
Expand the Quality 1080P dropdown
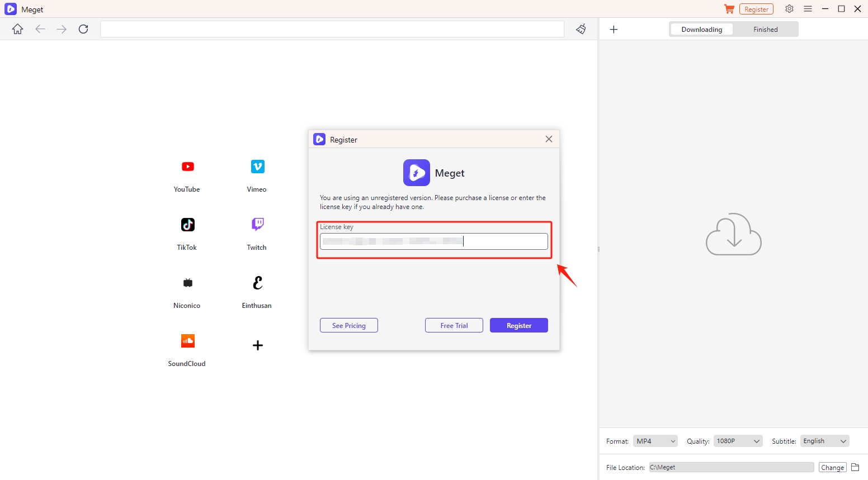(738, 441)
